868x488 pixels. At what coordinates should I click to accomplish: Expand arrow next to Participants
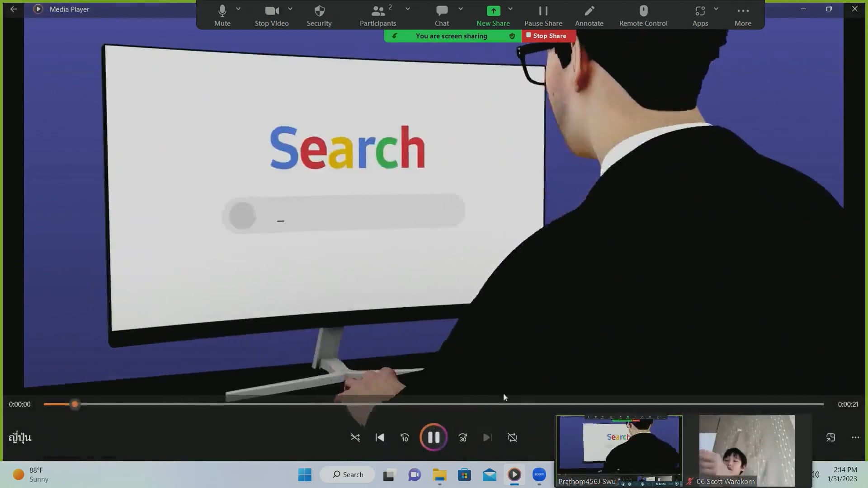coord(408,9)
